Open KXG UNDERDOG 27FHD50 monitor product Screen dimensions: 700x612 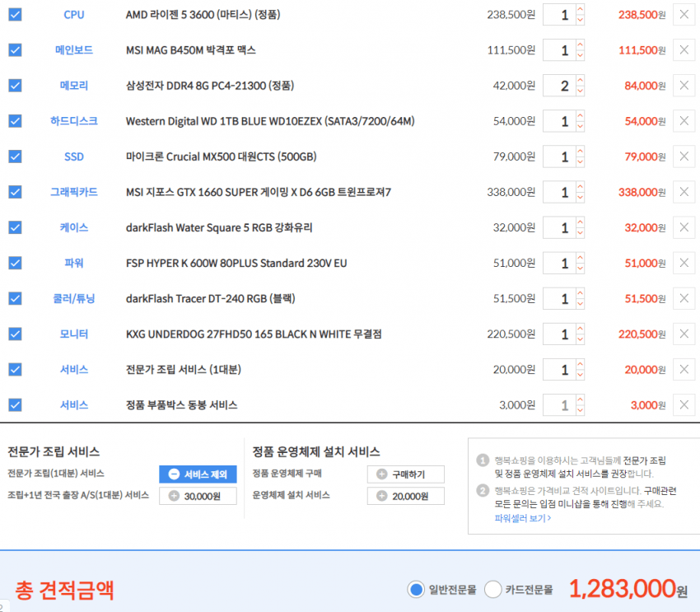254,334
